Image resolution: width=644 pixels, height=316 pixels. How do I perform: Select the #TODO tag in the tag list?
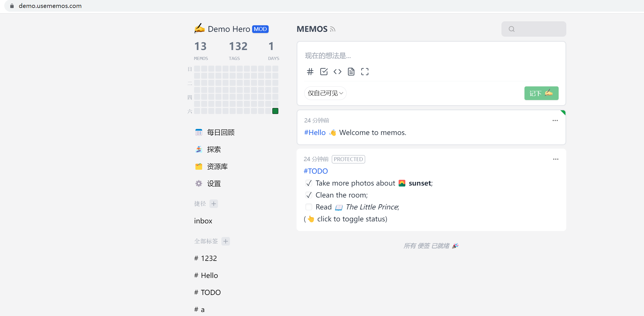click(207, 292)
